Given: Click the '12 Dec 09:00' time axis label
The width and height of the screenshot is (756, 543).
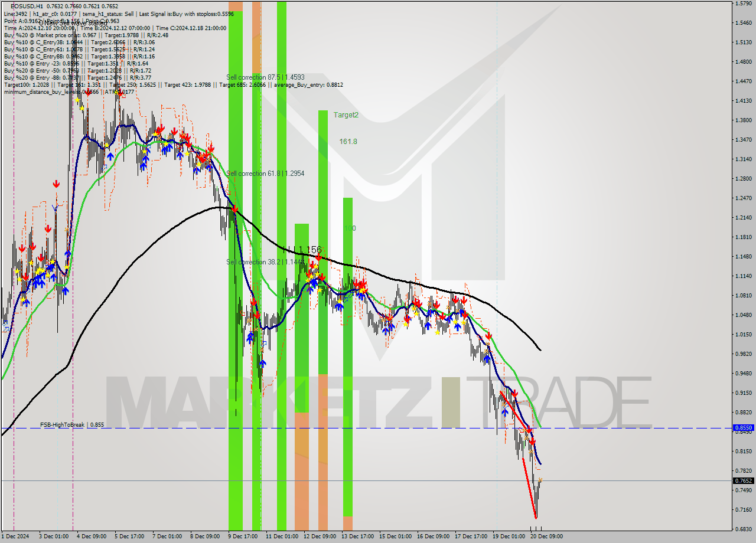Looking at the screenshot, I should click(320, 537).
